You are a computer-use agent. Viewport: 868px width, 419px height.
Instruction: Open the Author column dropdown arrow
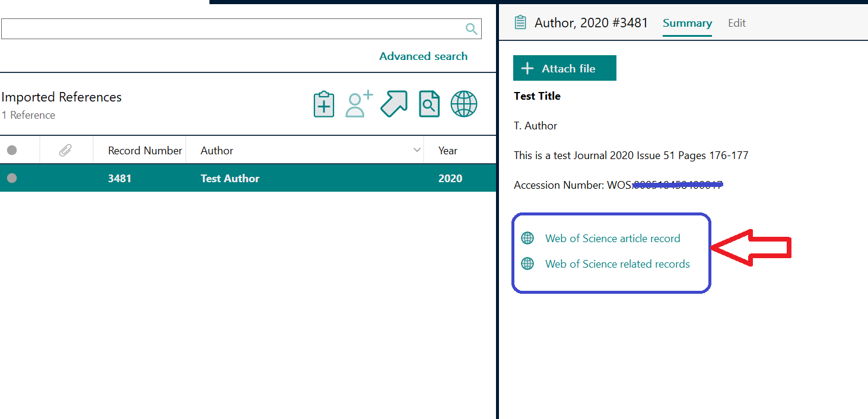point(417,150)
